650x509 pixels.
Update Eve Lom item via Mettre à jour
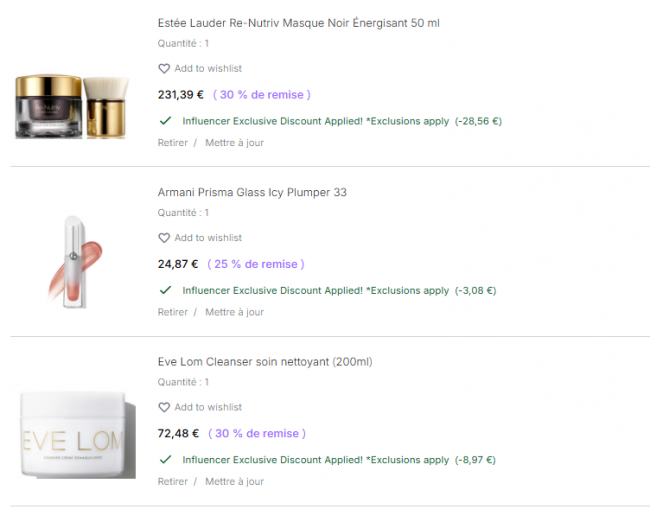235,482
